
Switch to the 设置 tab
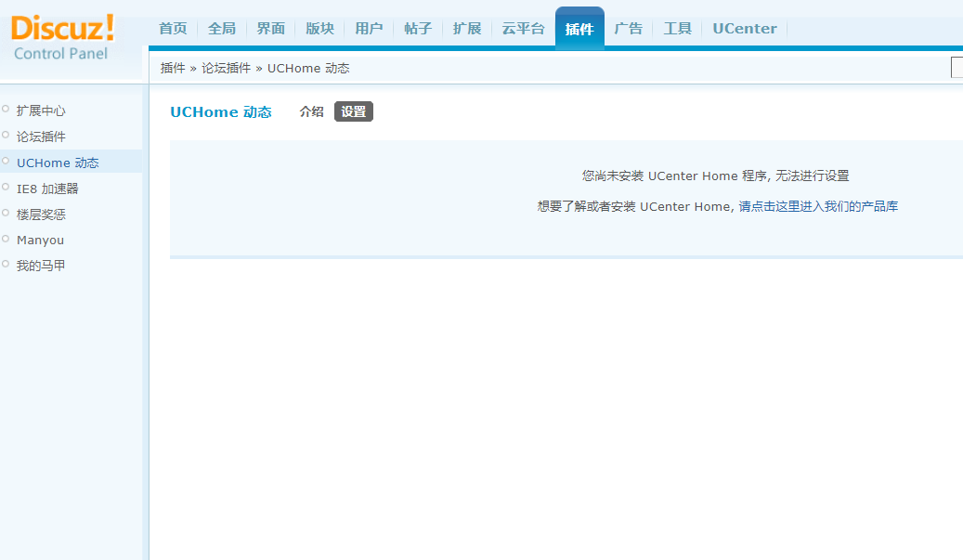(354, 111)
